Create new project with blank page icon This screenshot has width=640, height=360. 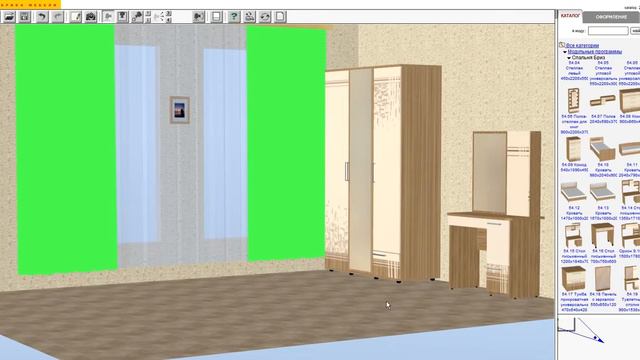pyautogui.click(x=280, y=17)
